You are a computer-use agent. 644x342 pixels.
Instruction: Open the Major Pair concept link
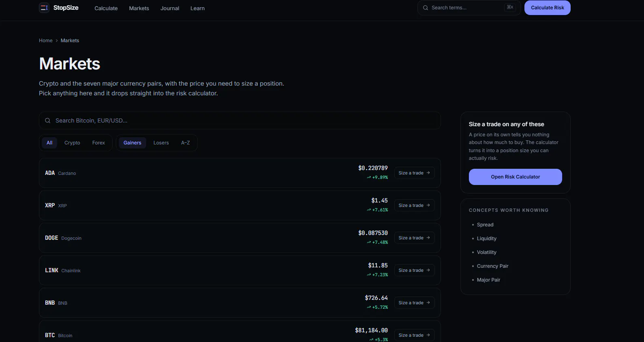488,280
